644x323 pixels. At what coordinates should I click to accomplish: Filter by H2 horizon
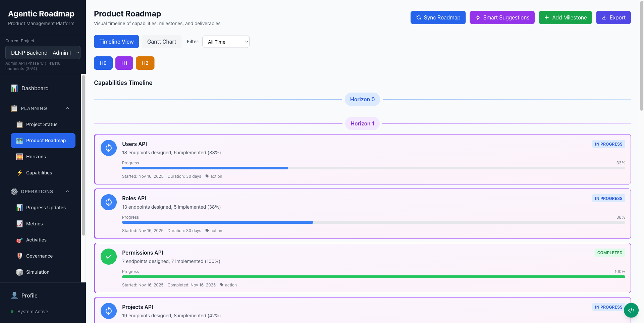(x=145, y=63)
